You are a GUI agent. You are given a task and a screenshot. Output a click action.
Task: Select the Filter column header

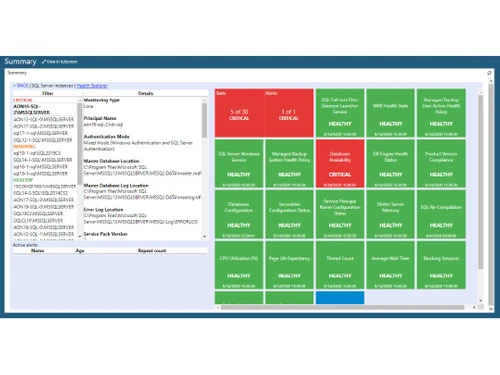(x=48, y=93)
